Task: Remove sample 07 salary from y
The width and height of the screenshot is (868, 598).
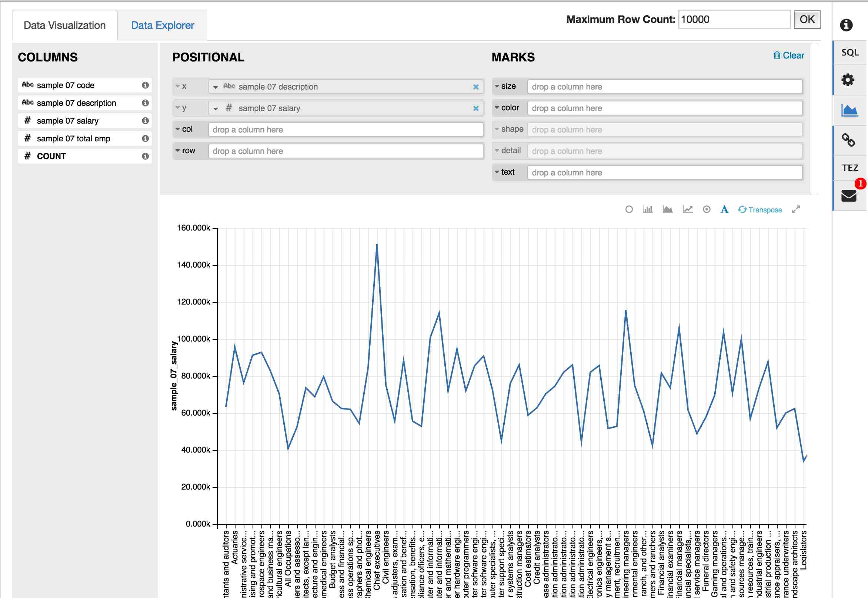Action: click(x=476, y=108)
